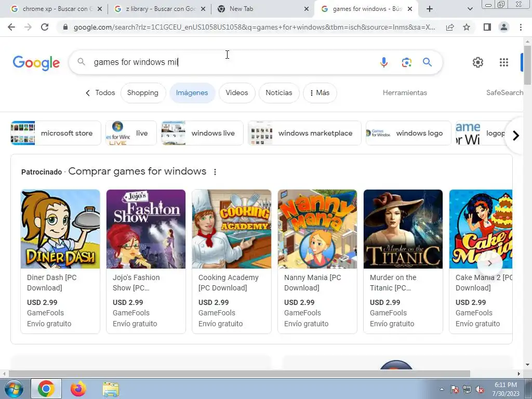Close the 'z library' tab

click(203, 9)
